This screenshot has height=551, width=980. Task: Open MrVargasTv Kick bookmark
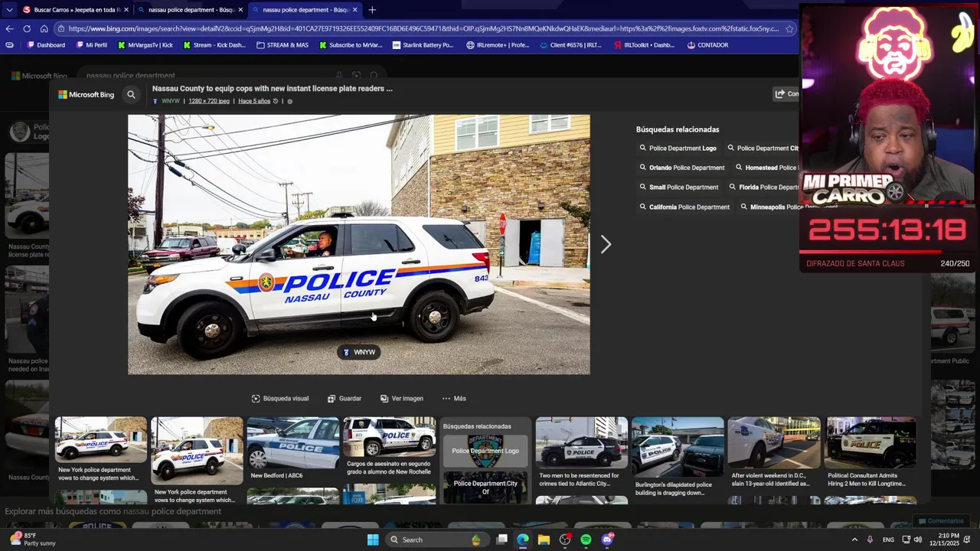coord(145,45)
